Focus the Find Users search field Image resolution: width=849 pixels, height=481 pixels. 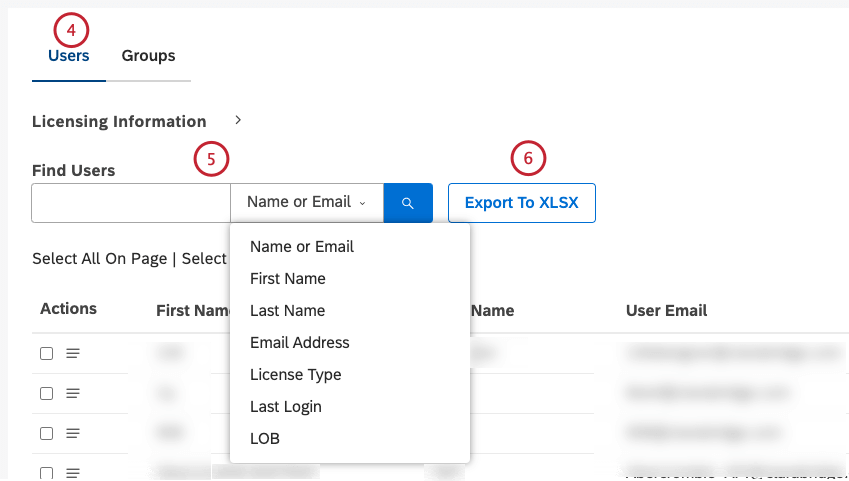(x=131, y=203)
